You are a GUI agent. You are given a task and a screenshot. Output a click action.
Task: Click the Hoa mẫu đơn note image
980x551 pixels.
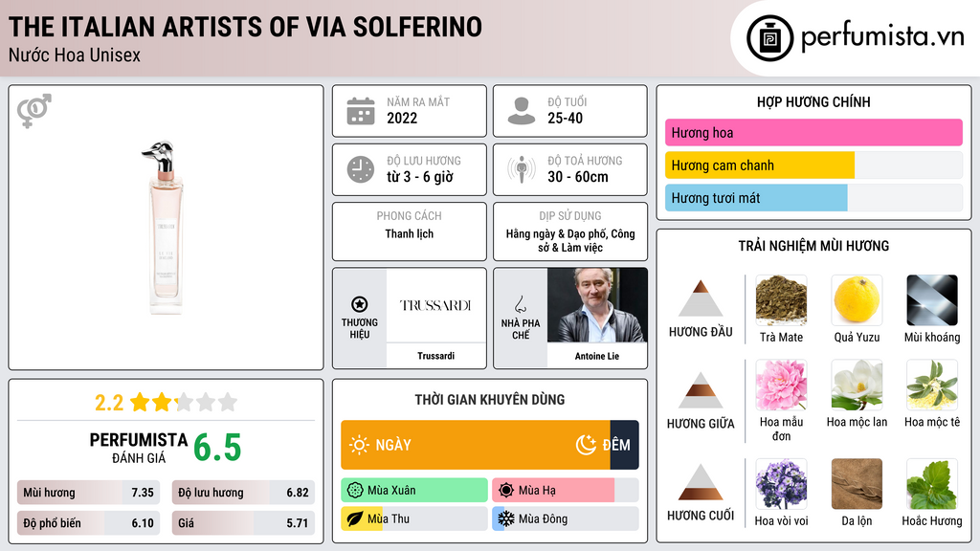pos(781,385)
